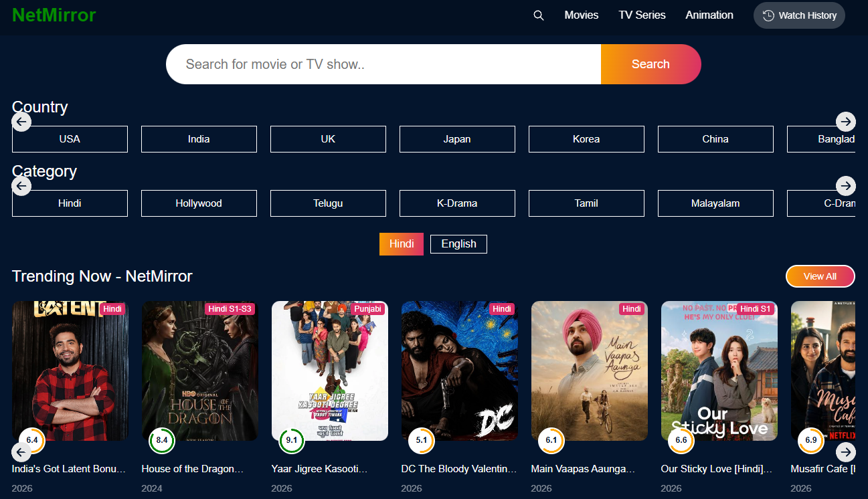Click the Punjabi badge on Yaar Jigree Kasooti poster
Image resolution: width=868 pixels, height=499 pixels.
click(x=367, y=309)
